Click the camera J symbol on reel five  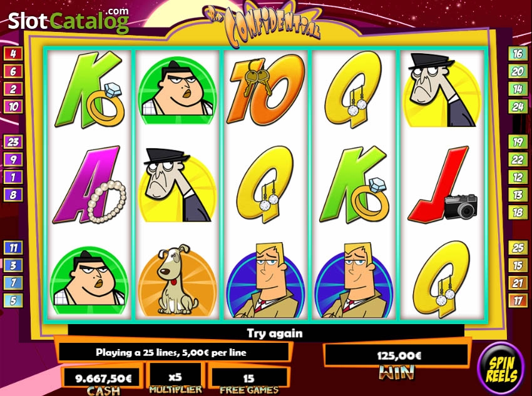(x=442, y=185)
